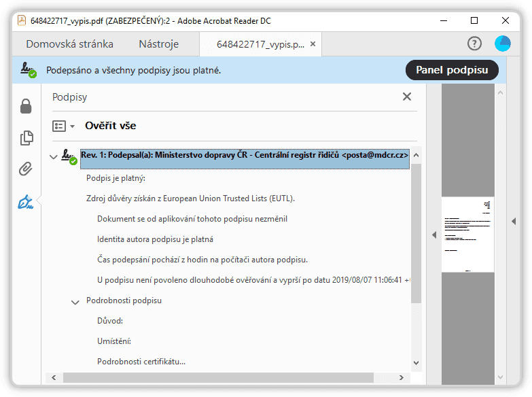Maximize the Acrobat Reader window
Screen dimensions: 532x397
(474, 20)
